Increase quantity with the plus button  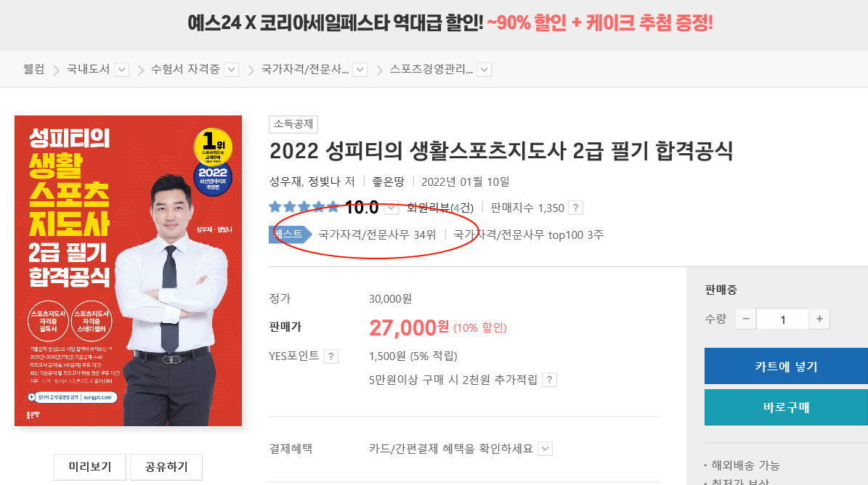(819, 319)
